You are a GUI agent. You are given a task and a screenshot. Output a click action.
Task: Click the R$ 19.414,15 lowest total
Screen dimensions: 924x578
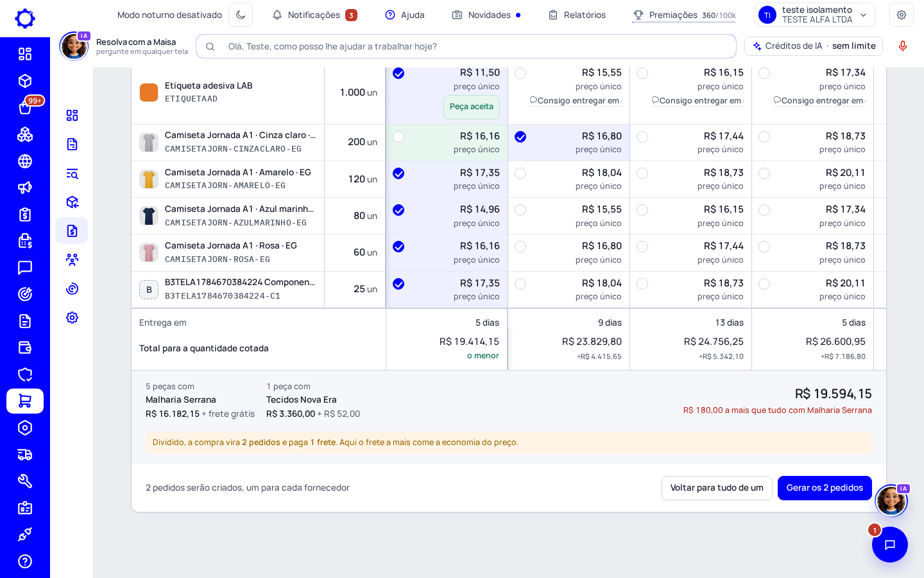[469, 342]
